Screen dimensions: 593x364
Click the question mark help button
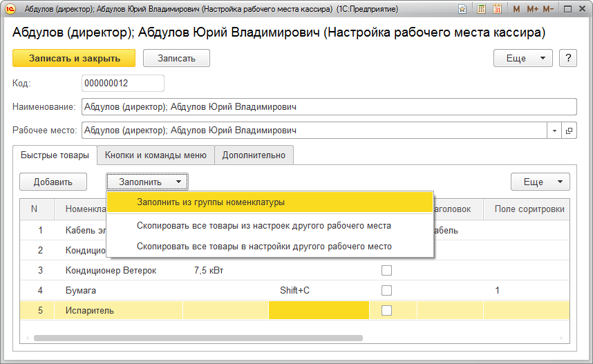point(568,58)
